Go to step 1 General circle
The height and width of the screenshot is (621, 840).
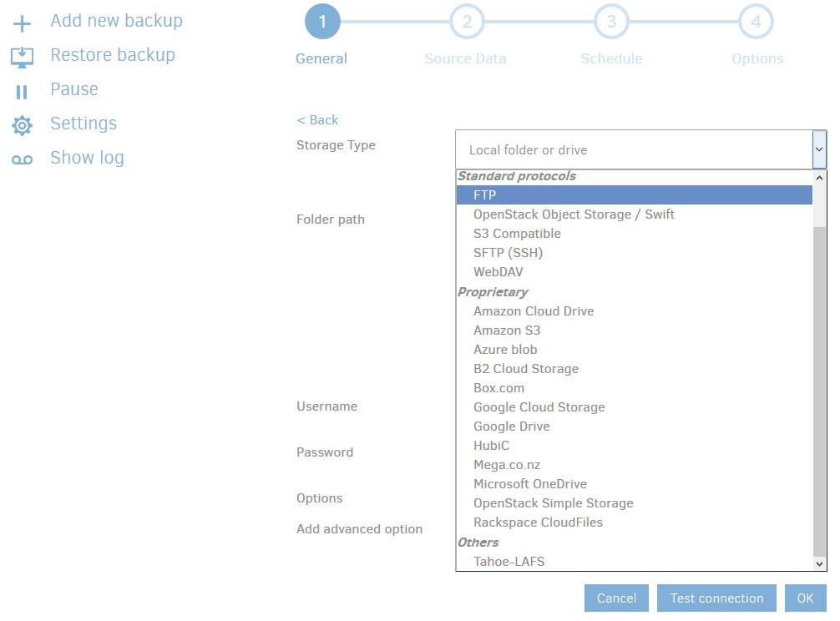click(x=322, y=22)
